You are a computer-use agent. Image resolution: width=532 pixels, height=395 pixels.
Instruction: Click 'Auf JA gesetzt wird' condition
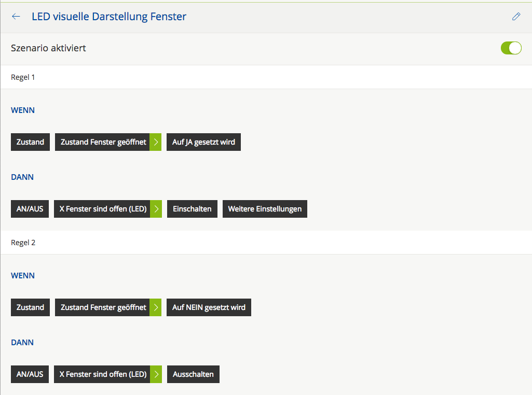203,142
